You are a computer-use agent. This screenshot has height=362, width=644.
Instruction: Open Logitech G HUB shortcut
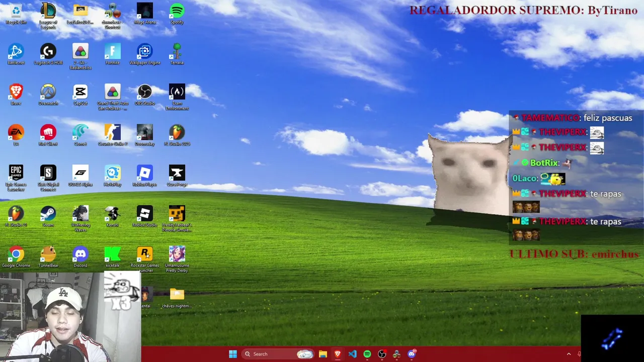pos(48,54)
